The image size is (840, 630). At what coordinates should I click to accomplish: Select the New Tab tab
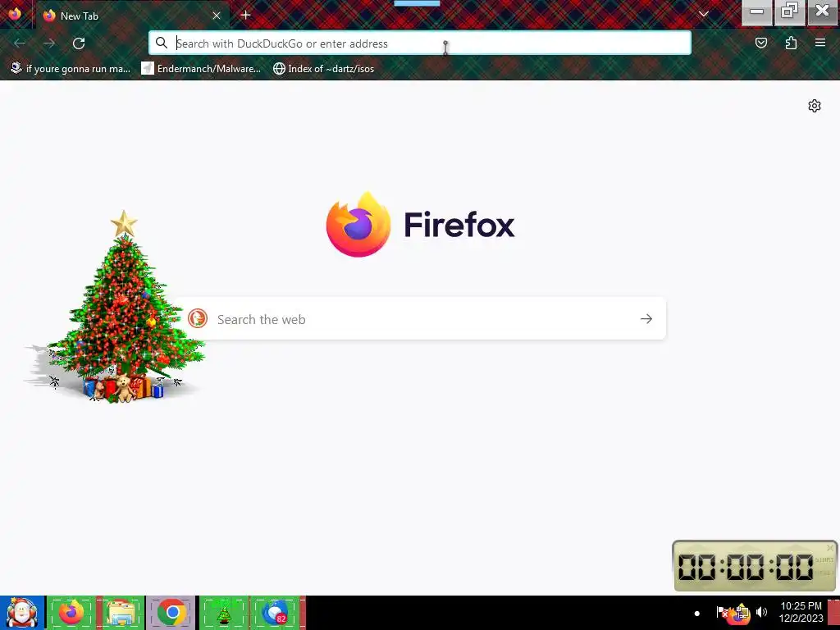click(x=132, y=16)
